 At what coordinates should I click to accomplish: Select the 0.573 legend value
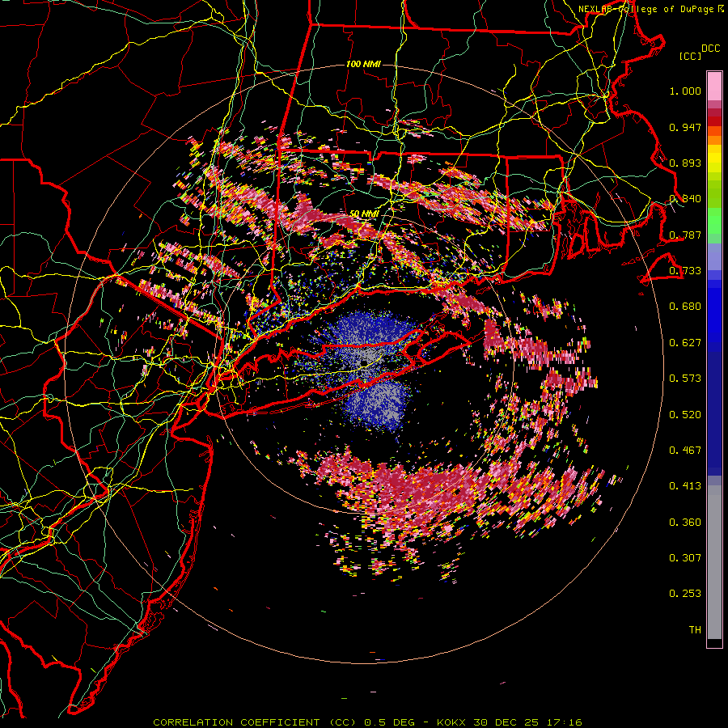point(685,379)
